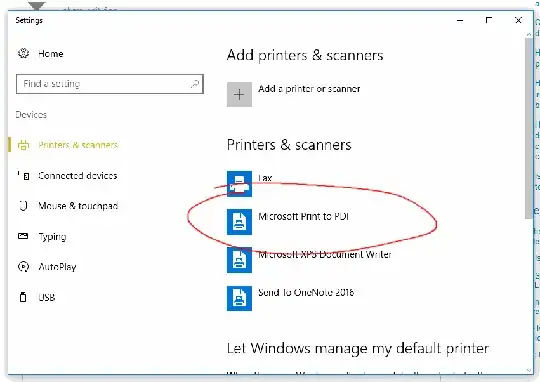Click the Send To OneNote 2016 icon
The height and width of the screenshot is (382, 540).
point(239,298)
